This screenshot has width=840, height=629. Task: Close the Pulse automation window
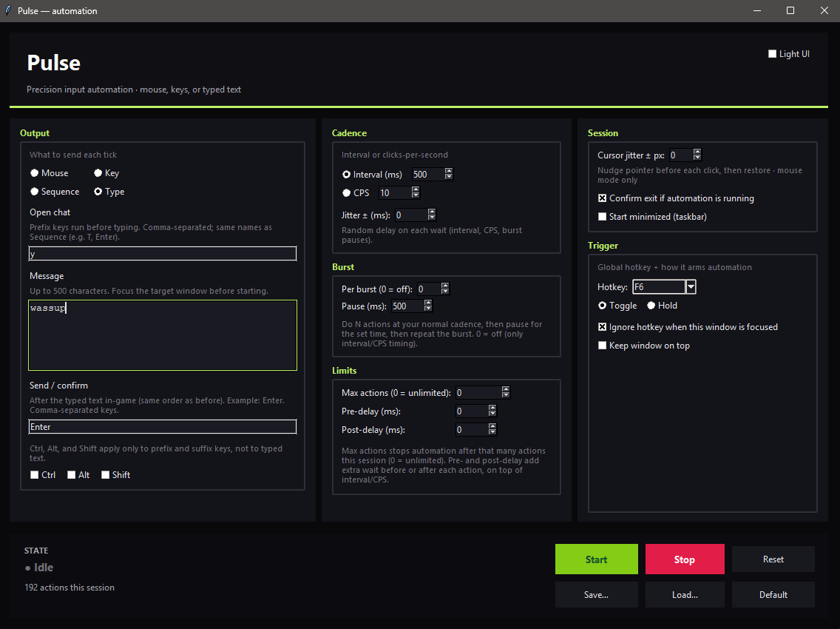pyautogui.click(x=824, y=10)
